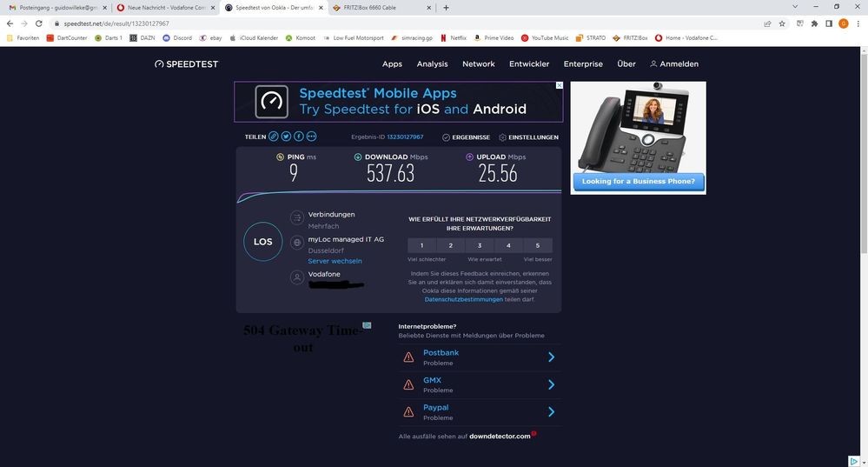
Task: Open the Chrome profile avatar
Action: click(844, 23)
